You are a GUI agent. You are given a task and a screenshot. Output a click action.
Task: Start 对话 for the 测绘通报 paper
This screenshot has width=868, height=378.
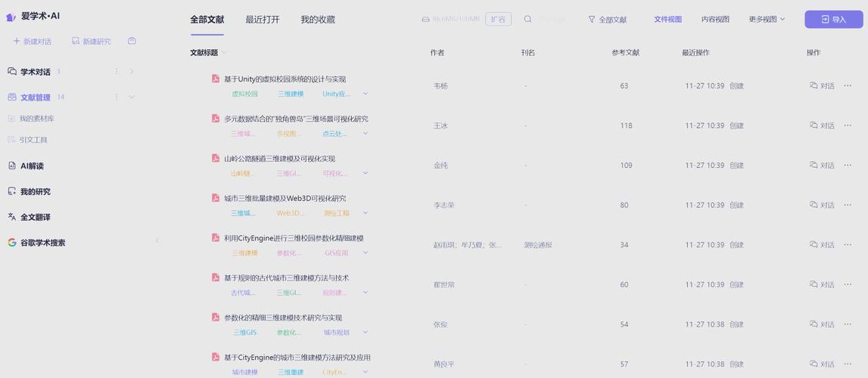click(822, 245)
